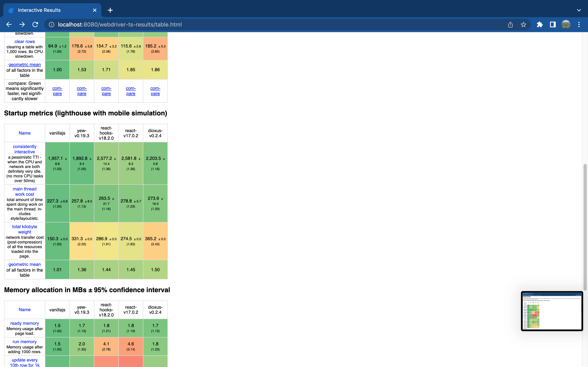
Task: Click the browser back navigation arrow
Action: click(9, 24)
